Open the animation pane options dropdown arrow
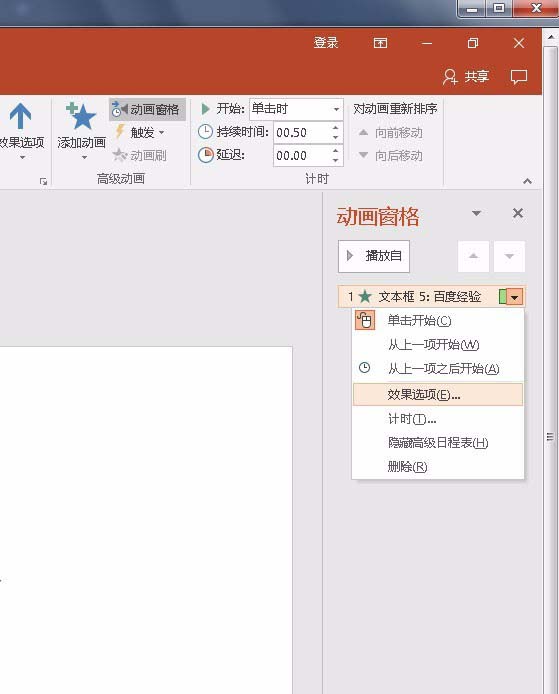The image size is (559, 694). [x=476, y=213]
